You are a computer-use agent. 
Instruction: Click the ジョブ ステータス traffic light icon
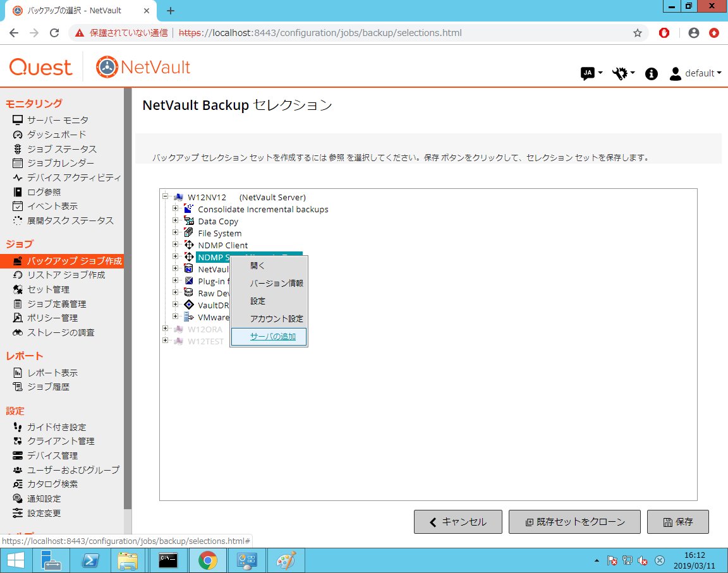click(18, 149)
